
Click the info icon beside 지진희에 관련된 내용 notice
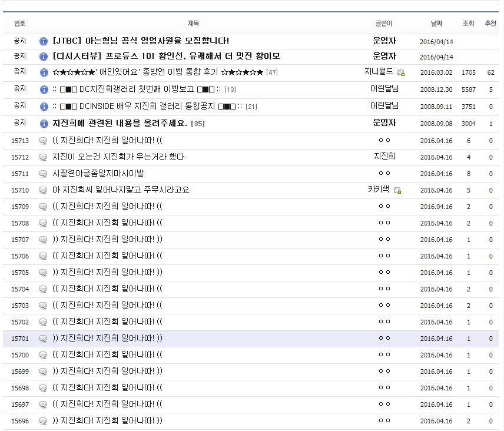[43, 124]
